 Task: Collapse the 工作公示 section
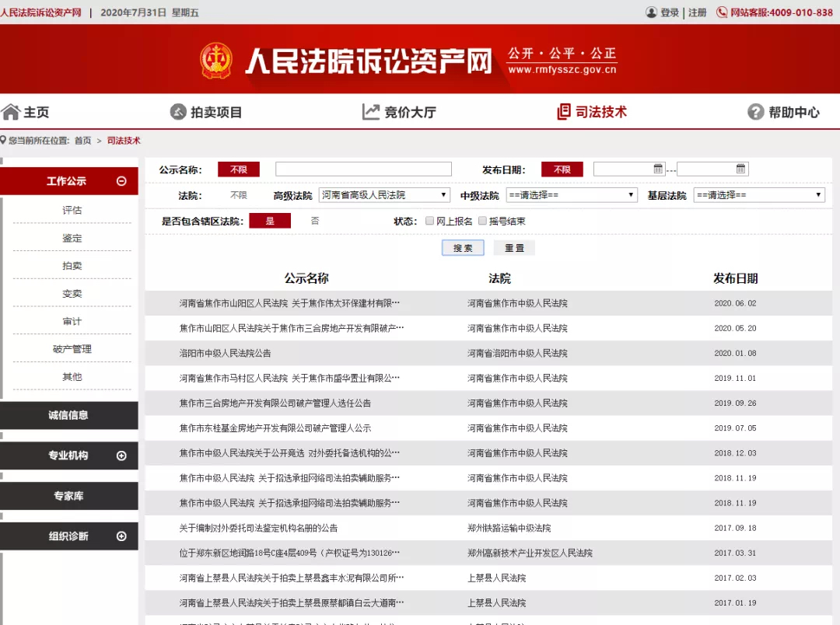tap(121, 181)
